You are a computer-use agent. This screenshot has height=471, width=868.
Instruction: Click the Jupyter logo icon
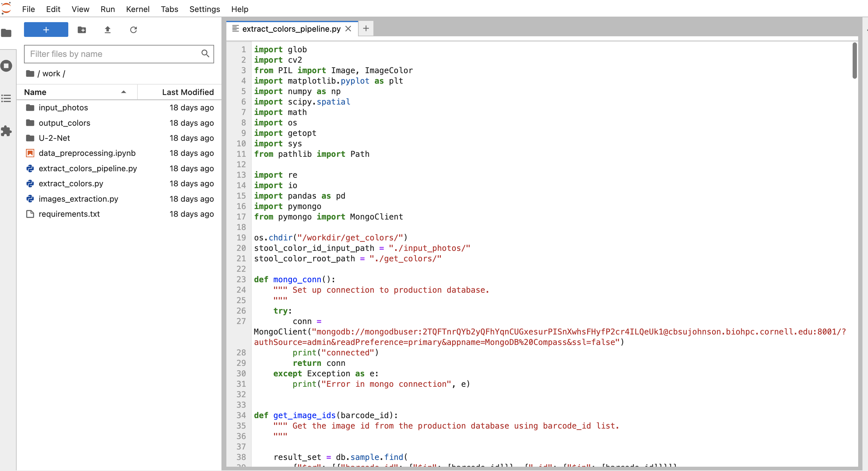click(x=6, y=8)
